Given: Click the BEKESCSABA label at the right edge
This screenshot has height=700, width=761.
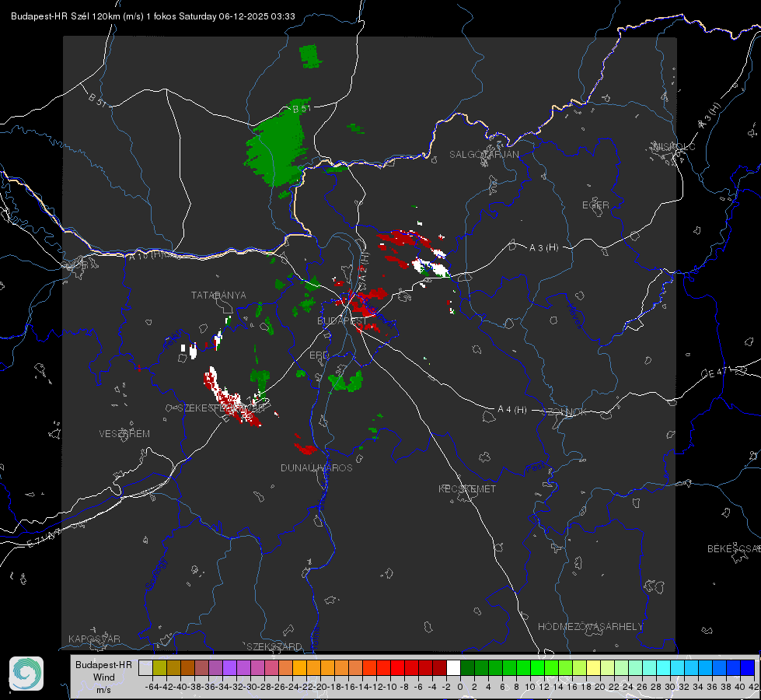Looking at the screenshot, I should pos(734,549).
